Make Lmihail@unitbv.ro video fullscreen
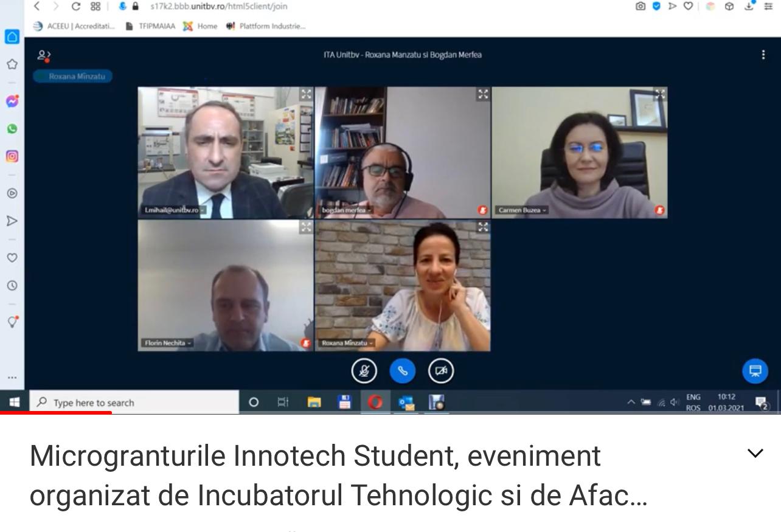 [306, 94]
